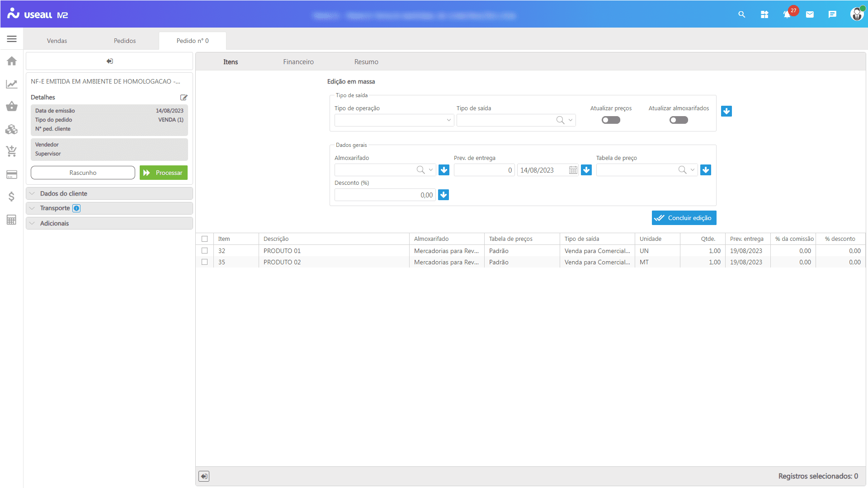
Task: Click Concluir edição button
Action: tap(684, 218)
